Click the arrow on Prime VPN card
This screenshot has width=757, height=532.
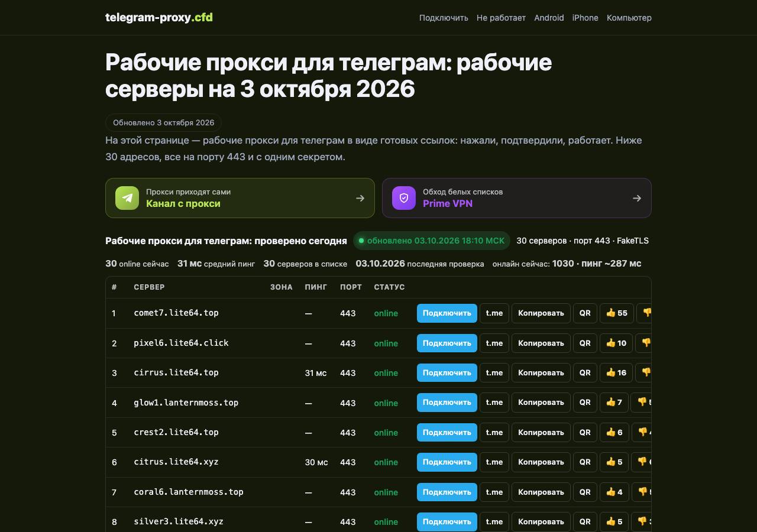coord(637,199)
